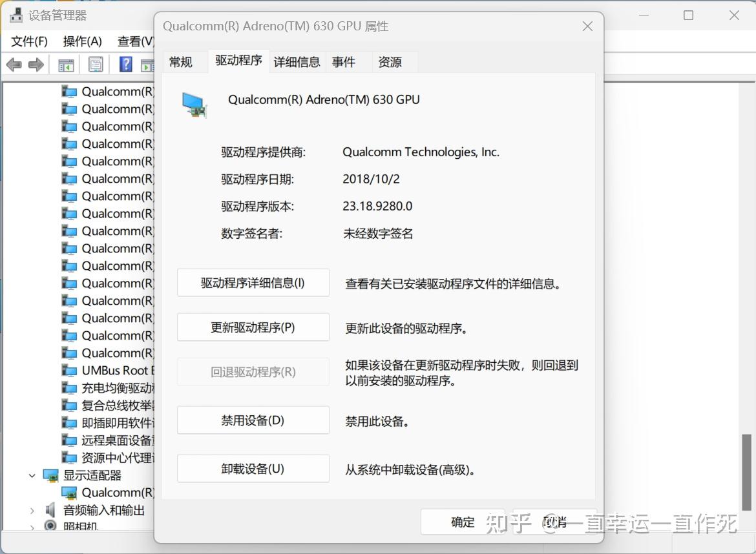The height and width of the screenshot is (554, 756).
Task: Select the 资源中心代理 device icon
Action: coord(69,458)
